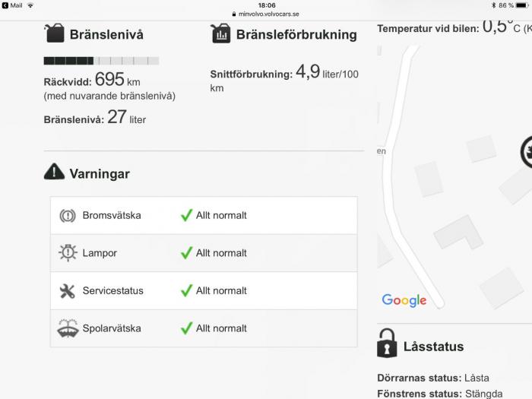Select the Lampor bulb warning icon
The image size is (532, 399).
coord(68,253)
